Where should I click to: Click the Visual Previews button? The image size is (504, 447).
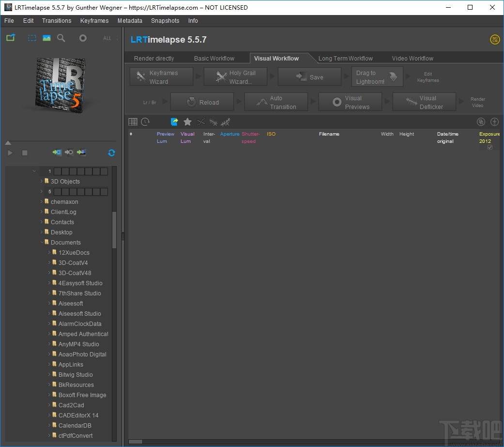click(350, 102)
